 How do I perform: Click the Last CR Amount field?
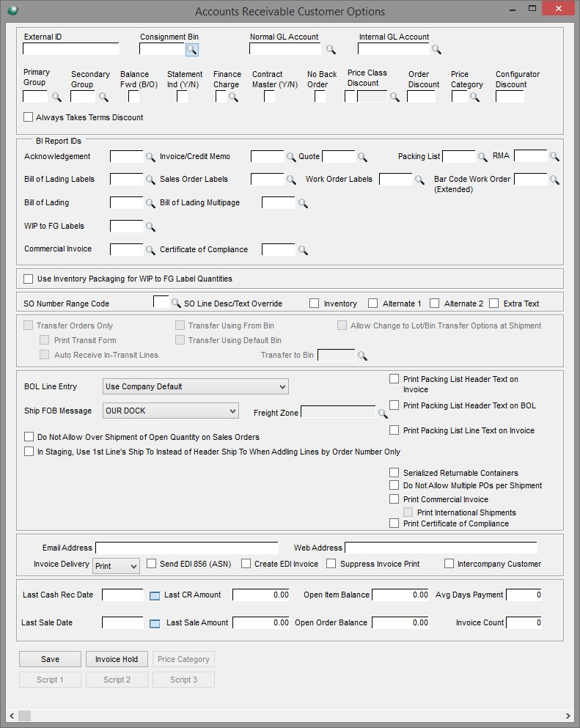click(x=261, y=595)
